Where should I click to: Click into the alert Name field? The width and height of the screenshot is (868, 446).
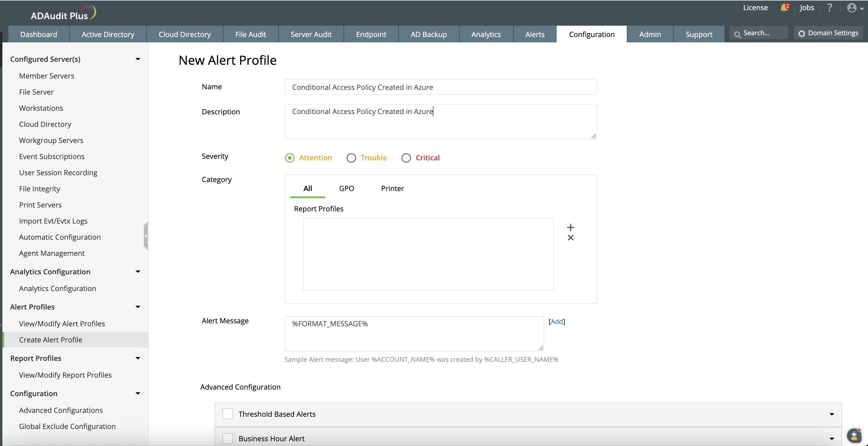click(x=440, y=87)
